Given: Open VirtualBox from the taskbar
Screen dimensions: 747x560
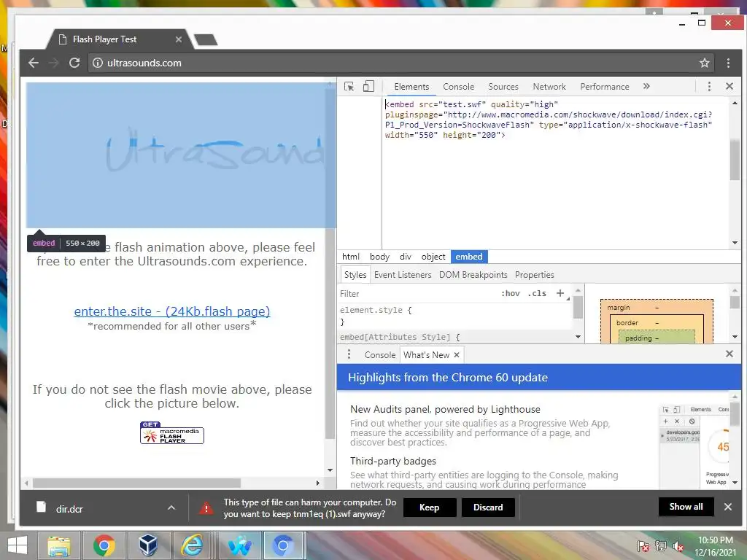Looking at the screenshot, I should (148, 545).
